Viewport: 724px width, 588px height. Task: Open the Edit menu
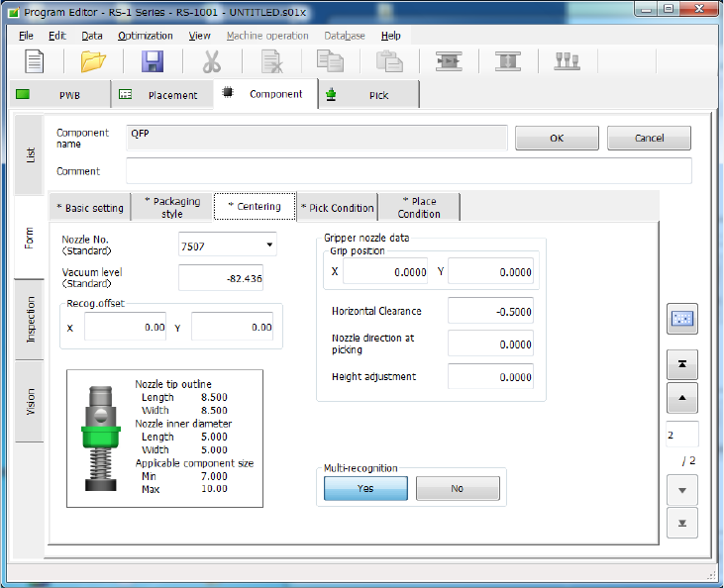click(x=57, y=36)
